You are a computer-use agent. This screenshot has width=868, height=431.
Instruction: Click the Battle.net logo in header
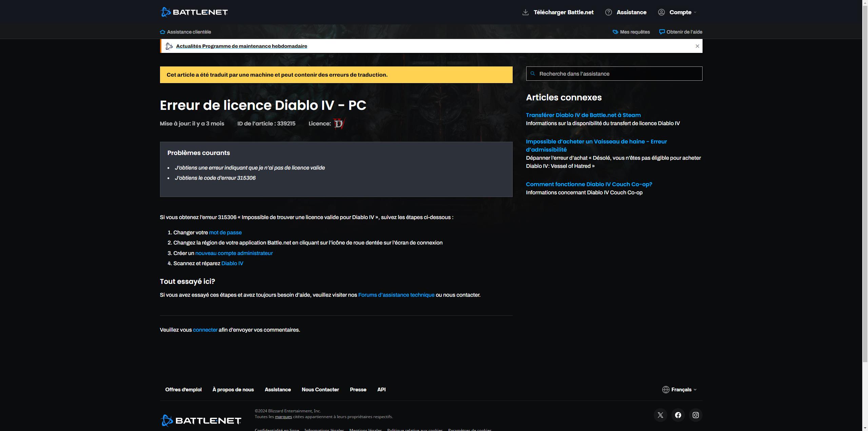[x=194, y=12]
